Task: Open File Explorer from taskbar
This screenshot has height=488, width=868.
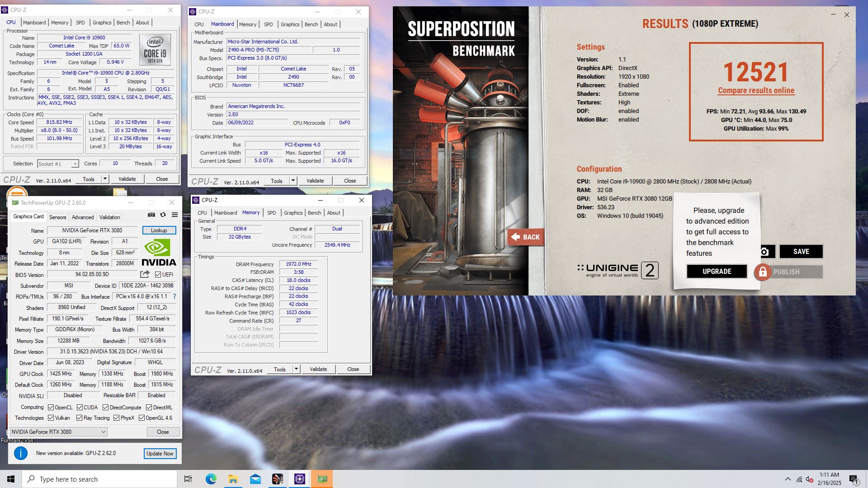Action: pyautogui.click(x=233, y=479)
